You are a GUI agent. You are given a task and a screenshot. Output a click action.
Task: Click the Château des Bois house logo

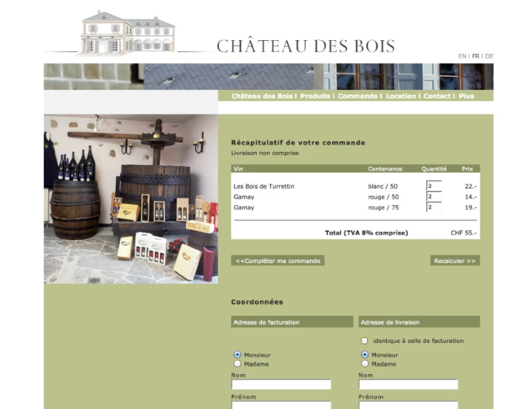(128, 33)
